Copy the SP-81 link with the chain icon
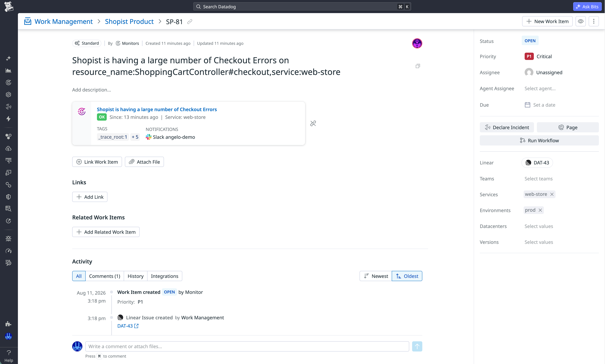Viewport: 605px width, 364px height. [x=190, y=22]
